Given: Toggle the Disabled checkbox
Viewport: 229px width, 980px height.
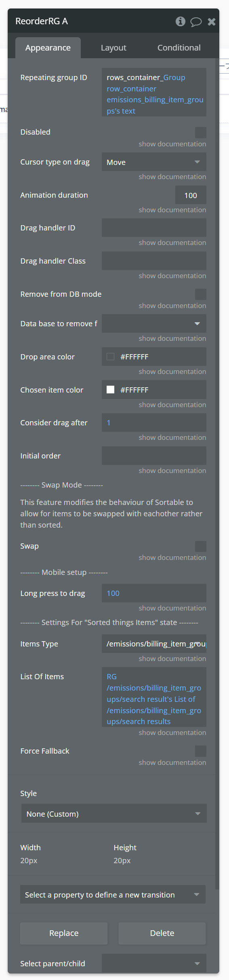Looking at the screenshot, I should [x=201, y=133].
